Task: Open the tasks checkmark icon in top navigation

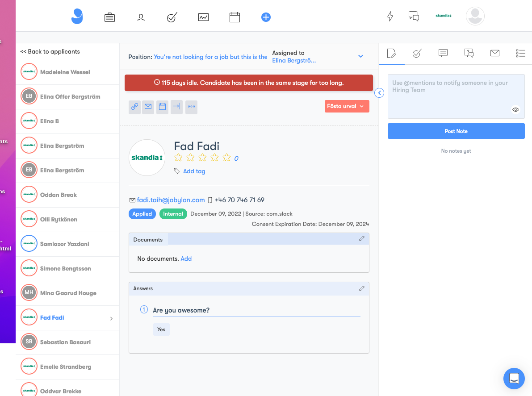Action: [x=172, y=17]
